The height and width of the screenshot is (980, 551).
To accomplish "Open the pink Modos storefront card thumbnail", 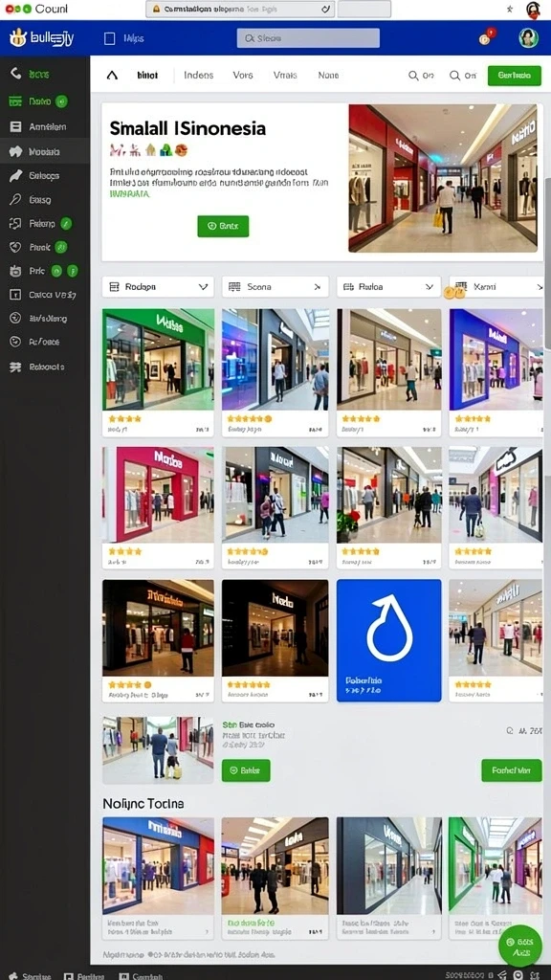I will tap(158, 495).
